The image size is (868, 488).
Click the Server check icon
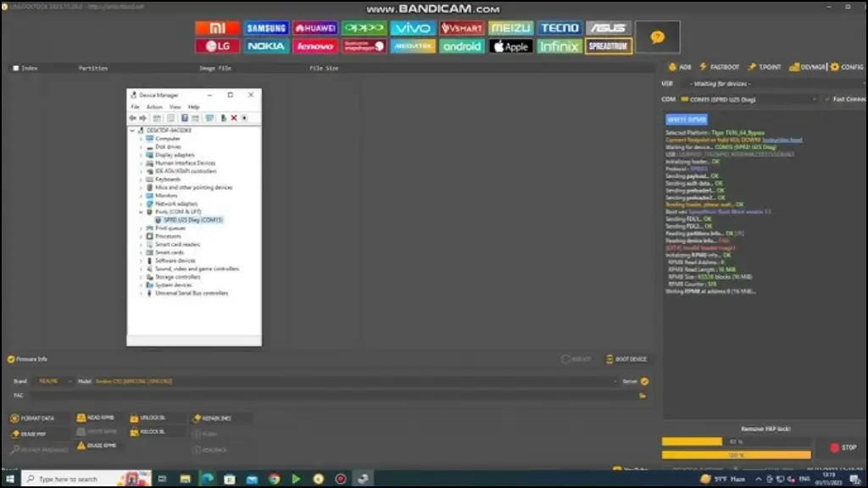click(644, 381)
